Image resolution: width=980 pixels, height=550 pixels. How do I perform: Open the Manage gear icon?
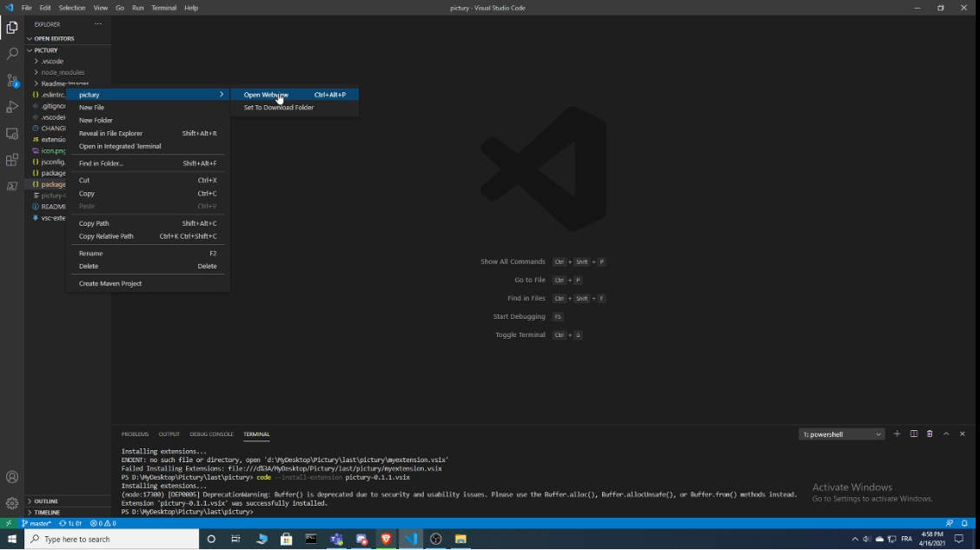click(12, 503)
